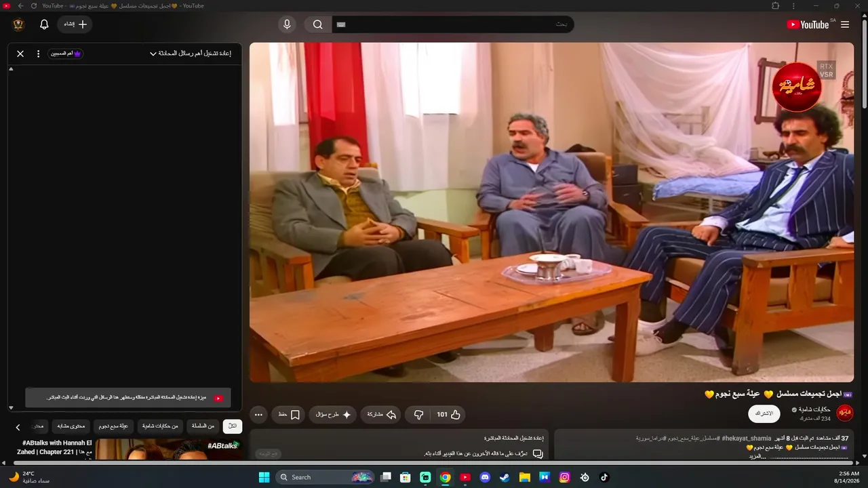Image resolution: width=868 pixels, height=488 pixels.
Task: Open more actions ellipsis under video
Action: [x=258, y=414]
